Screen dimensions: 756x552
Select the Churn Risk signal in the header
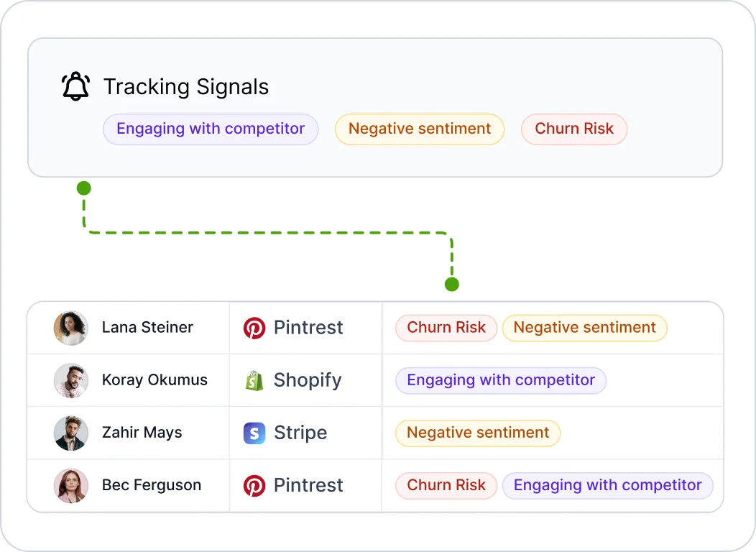(x=574, y=129)
